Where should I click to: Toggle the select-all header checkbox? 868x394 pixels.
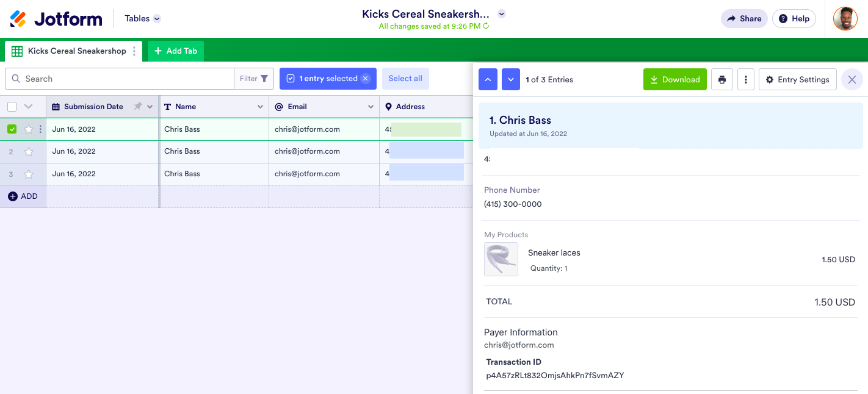[x=12, y=107]
